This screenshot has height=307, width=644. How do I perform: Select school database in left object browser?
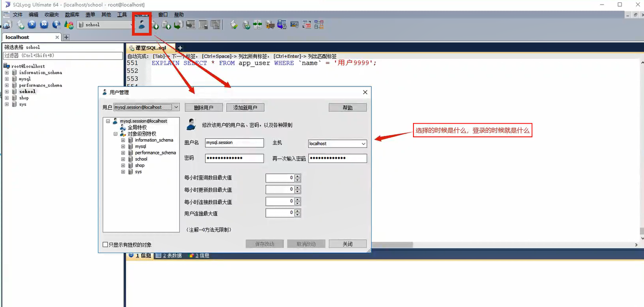click(27, 91)
